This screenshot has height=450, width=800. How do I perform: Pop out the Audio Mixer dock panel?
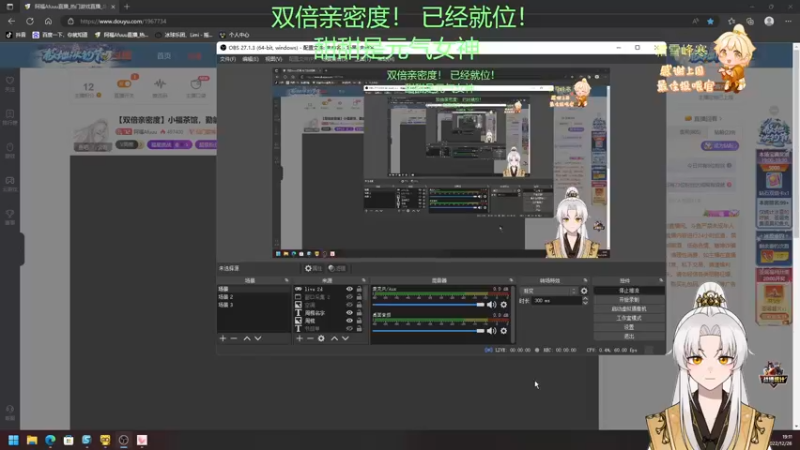tap(511, 281)
